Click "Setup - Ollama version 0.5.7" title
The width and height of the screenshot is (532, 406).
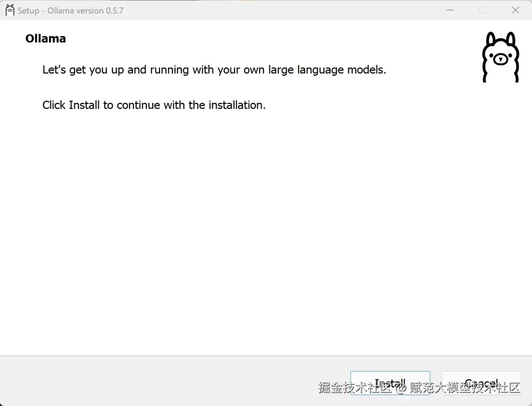70,10
